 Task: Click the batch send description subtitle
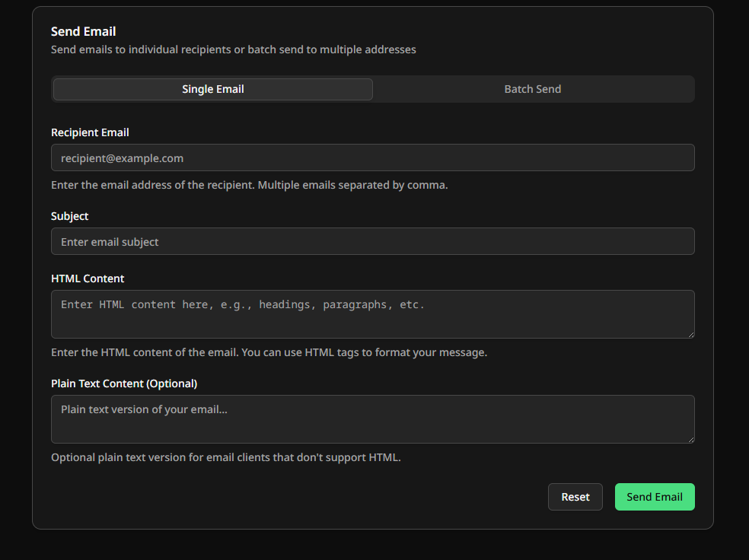[233, 49]
